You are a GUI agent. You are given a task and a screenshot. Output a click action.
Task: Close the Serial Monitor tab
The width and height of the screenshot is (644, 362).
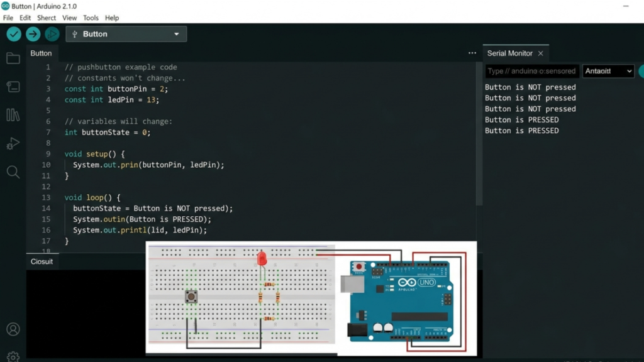[540, 53]
